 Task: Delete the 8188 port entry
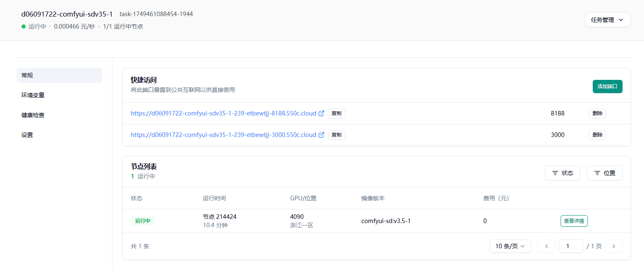tap(597, 113)
